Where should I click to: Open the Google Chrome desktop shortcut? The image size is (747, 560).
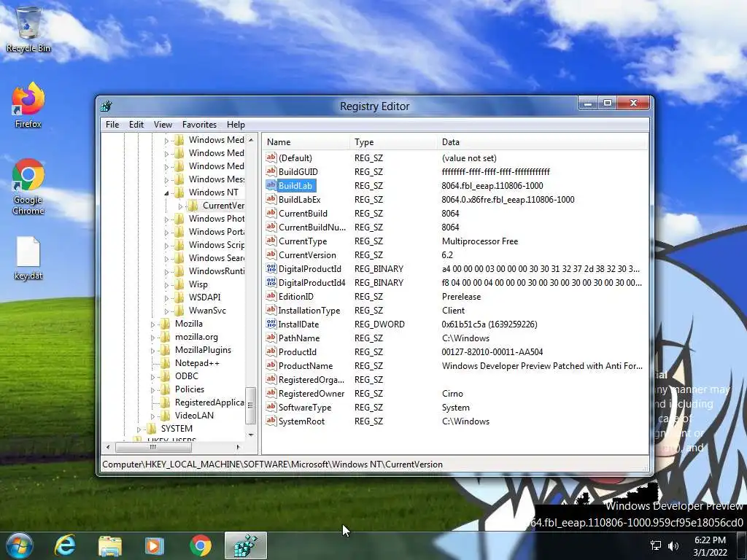coord(28,187)
